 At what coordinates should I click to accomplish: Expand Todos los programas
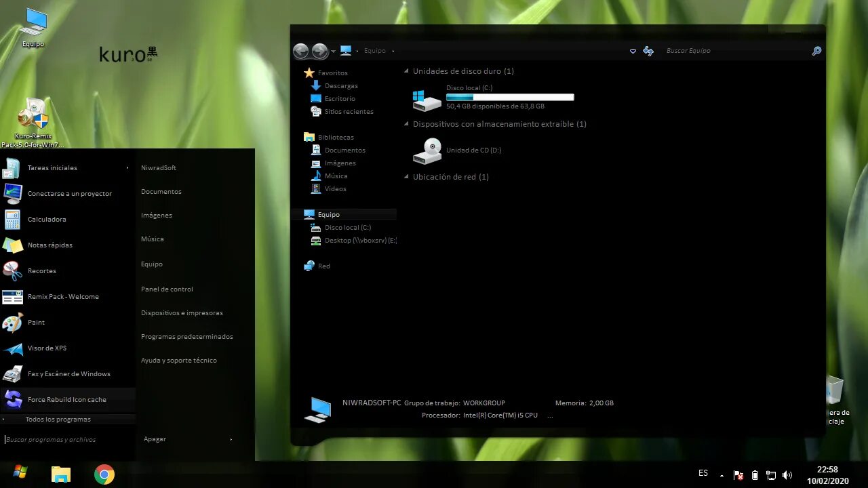68,419
